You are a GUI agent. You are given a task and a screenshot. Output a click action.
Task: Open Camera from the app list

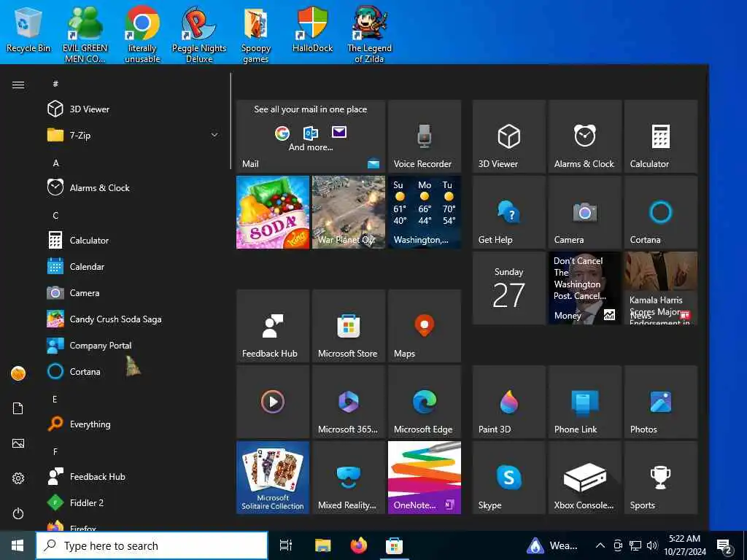coord(133,293)
